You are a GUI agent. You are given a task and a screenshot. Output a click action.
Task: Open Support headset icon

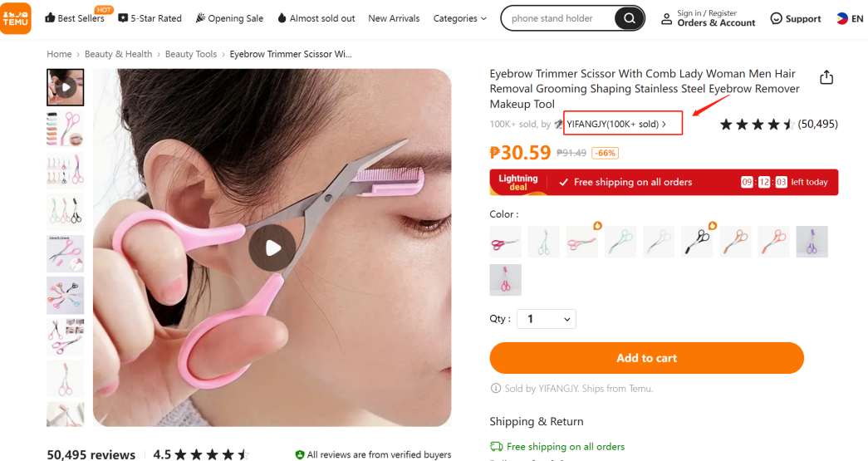pos(777,18)
